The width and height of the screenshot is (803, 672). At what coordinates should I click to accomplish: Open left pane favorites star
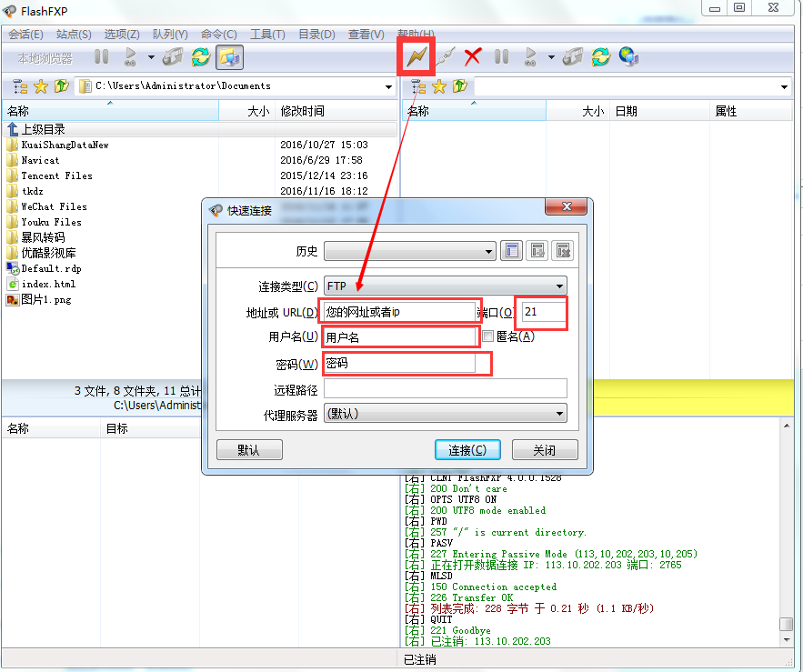click(41, 86)
